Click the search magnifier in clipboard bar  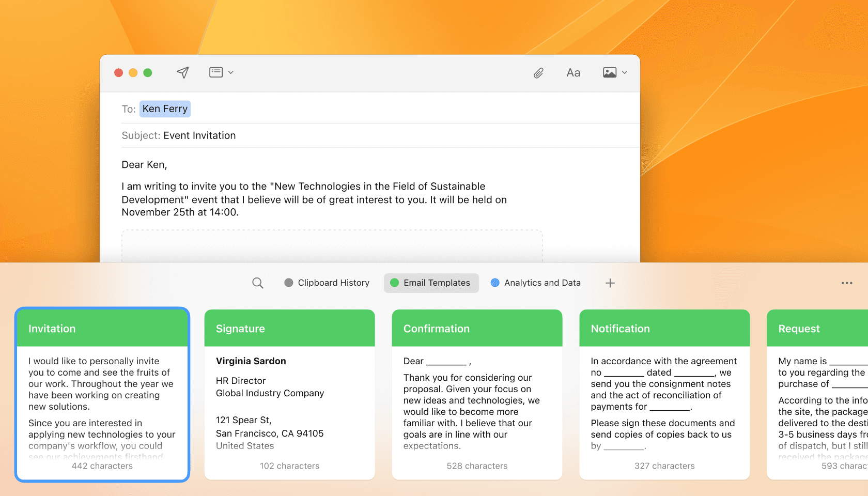coord(257,283)
